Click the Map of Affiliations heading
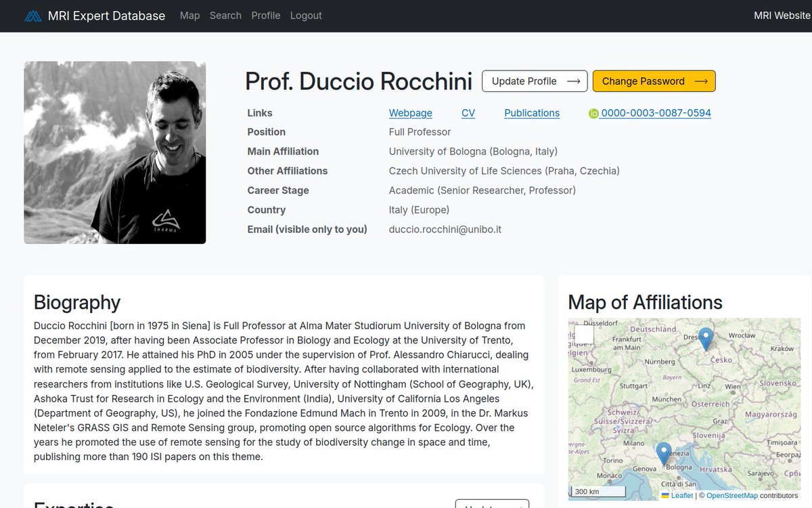Image resolution: width=812 pixels, height=508 pixels. coord(646,302)
